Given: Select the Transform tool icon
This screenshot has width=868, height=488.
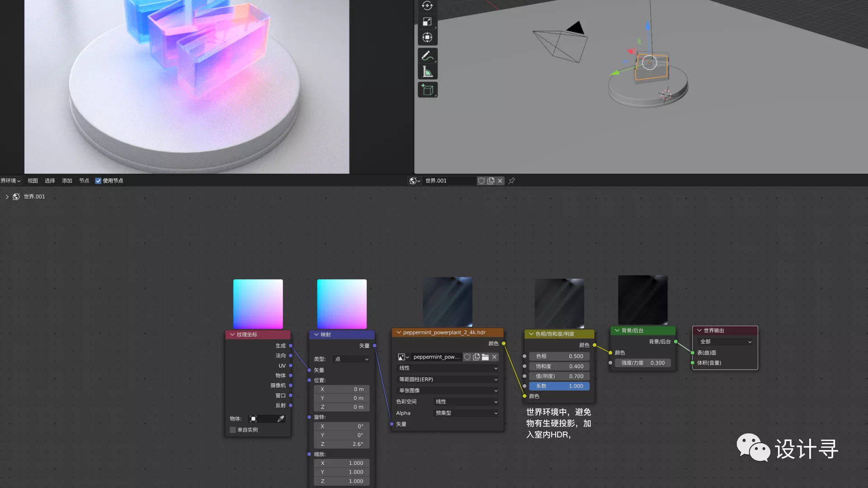Looking at the screenshot, I should [x=427, y=38].
